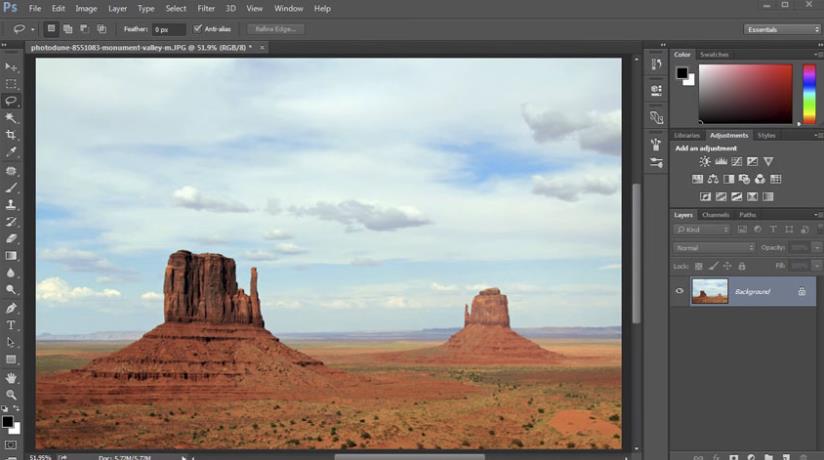Add a Color Balance adjustment

[713, 179]
